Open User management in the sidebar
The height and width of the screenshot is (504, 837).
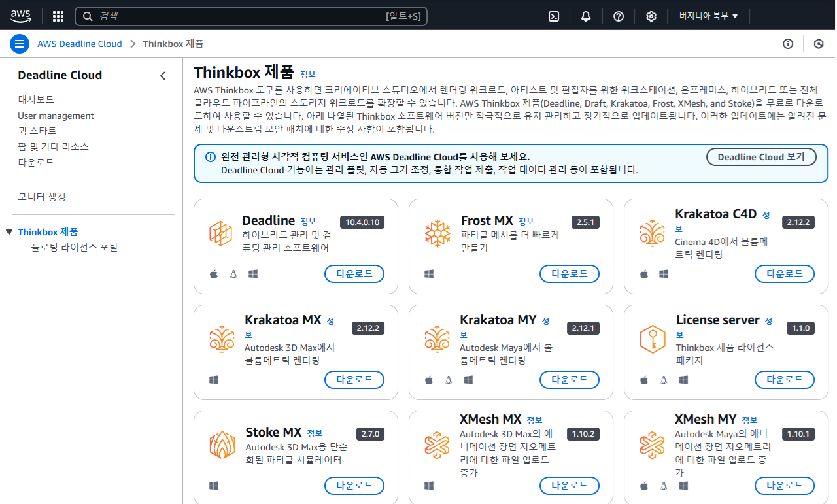pos(56,116)
